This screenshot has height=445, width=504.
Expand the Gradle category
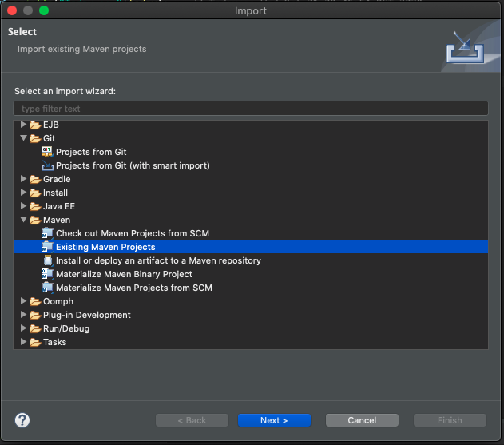23,178
